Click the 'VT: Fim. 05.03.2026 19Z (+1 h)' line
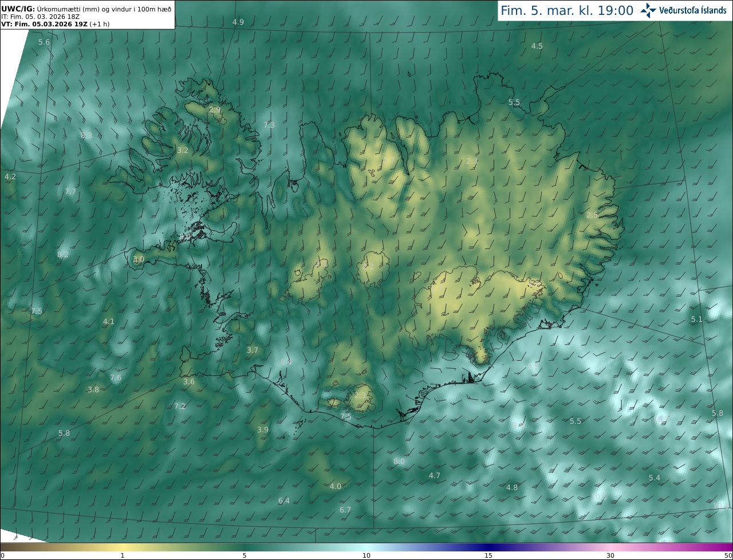Image resolution: width=733 pixels, height=560 pixels. click(x=55, y=24)
